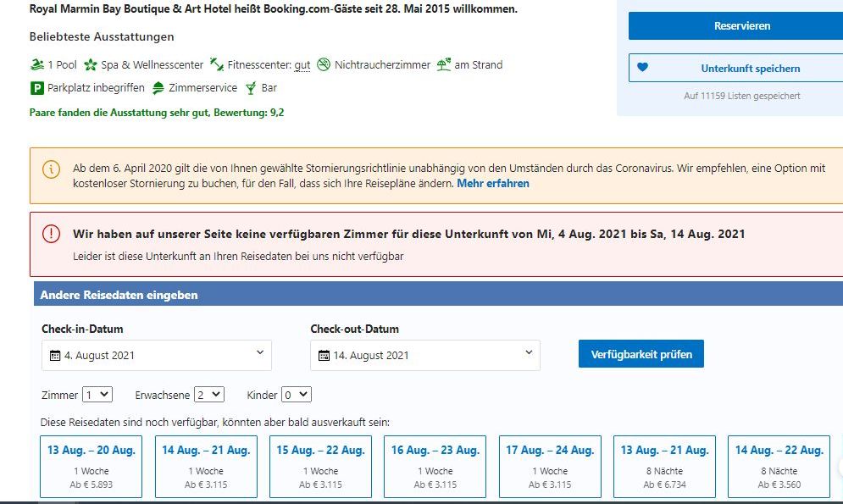The width and height of the screenshot is (843, 504).
Task: Click the Bar cocktail glass icon
Action: (x=251, y=88)
